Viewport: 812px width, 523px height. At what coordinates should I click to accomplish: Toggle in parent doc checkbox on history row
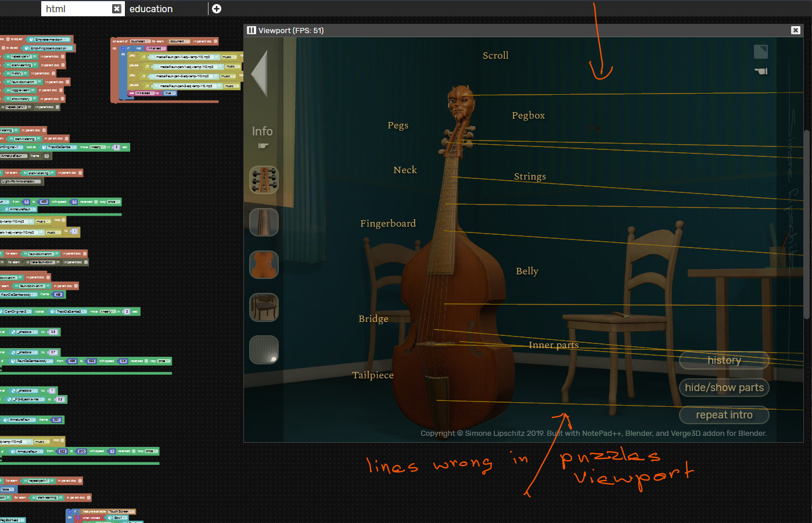pos(53,73)
